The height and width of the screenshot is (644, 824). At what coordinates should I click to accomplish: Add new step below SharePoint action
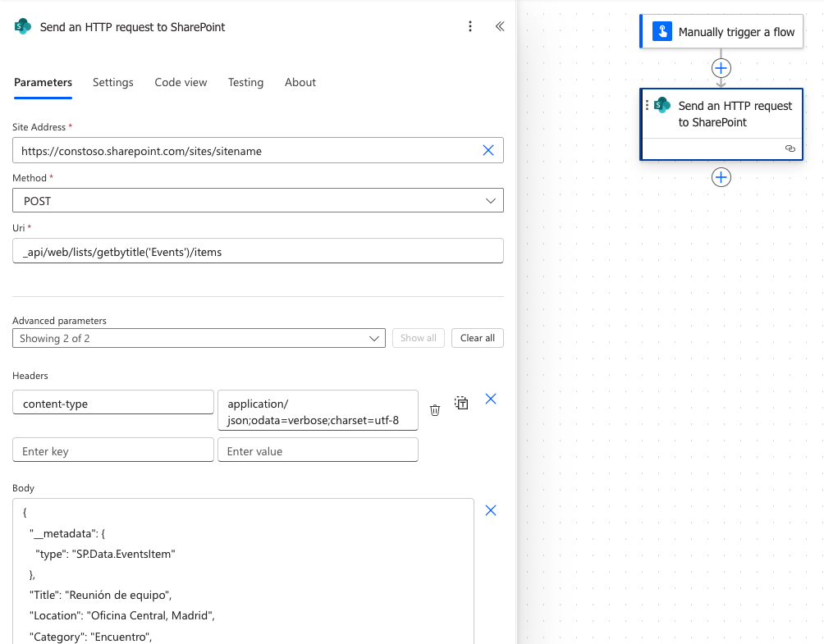coord(721,177)
